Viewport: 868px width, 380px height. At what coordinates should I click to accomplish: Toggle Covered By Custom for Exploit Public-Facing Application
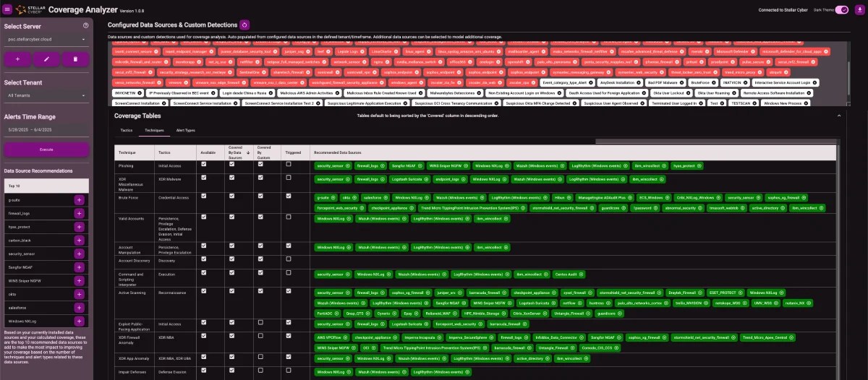click(x=261, y=322)
